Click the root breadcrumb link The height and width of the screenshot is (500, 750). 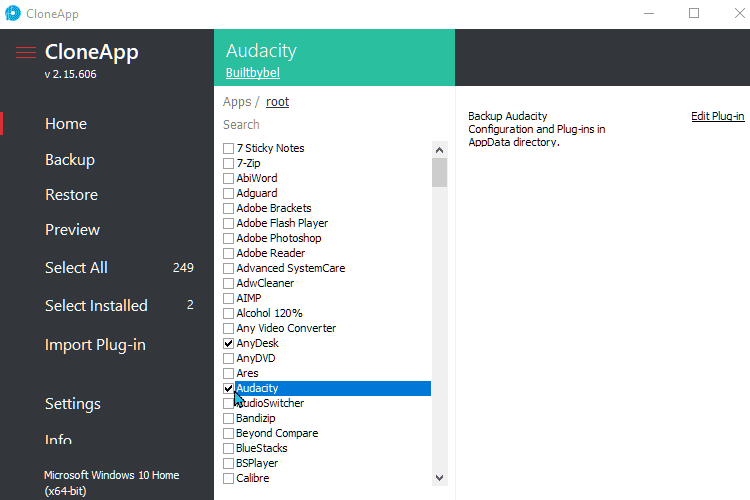(277, 102)
